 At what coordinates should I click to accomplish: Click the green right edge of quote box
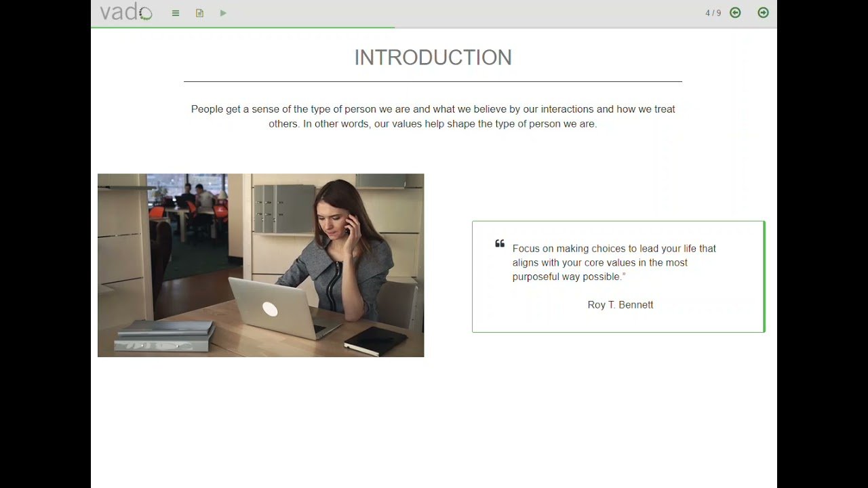pyautogui.click(x=764, y=277)
